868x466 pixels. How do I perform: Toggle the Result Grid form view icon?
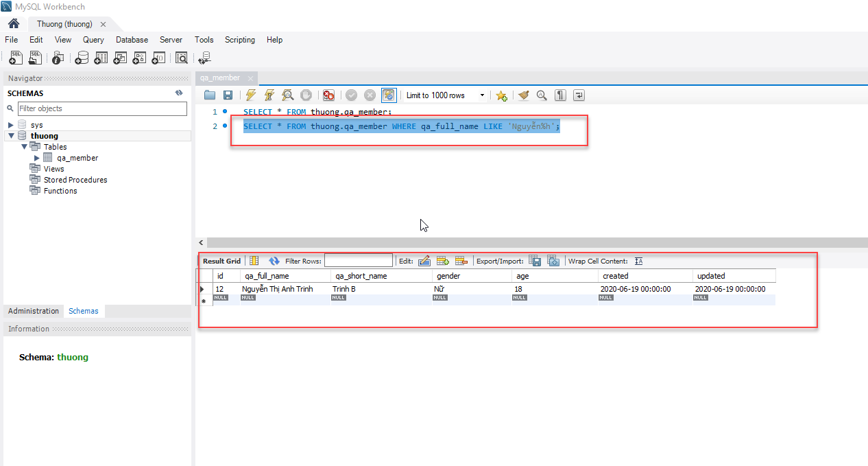254,261
